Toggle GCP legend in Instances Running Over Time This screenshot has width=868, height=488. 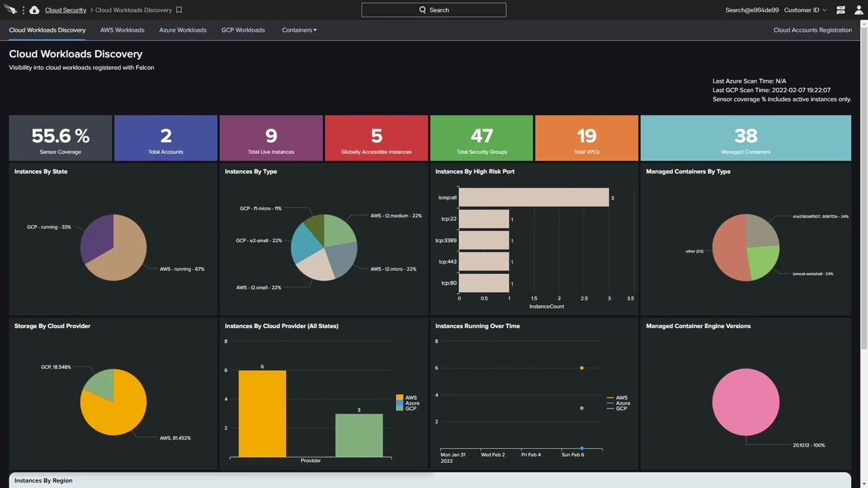tap(617, 409)
